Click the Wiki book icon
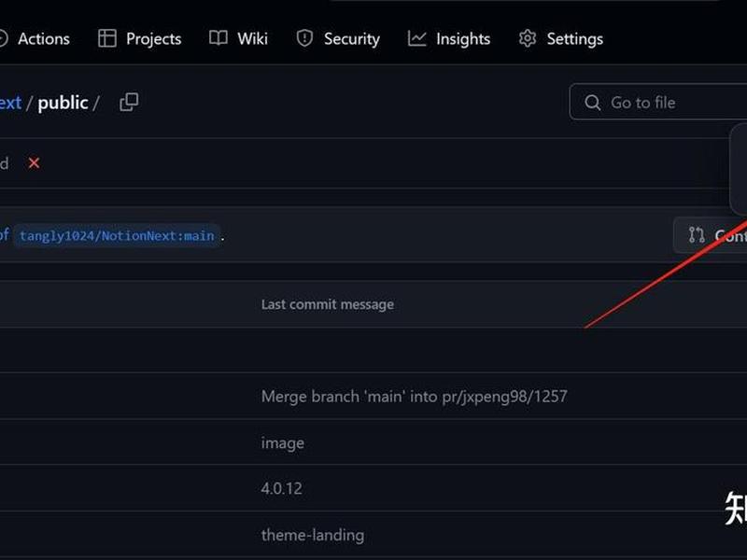Image resolution: width=747 pixels, height=560 pixels. point(218,38)
